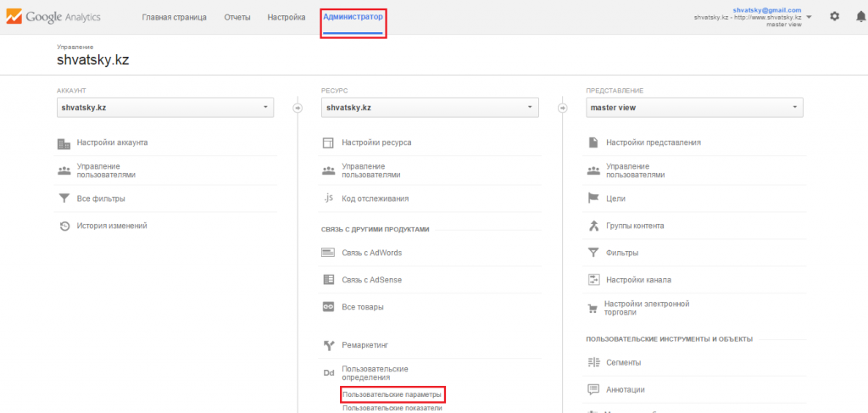Click the Remarketing fork icon
Image resolution: width=868 pixels, height=413 pixels.
coord(328,345)
